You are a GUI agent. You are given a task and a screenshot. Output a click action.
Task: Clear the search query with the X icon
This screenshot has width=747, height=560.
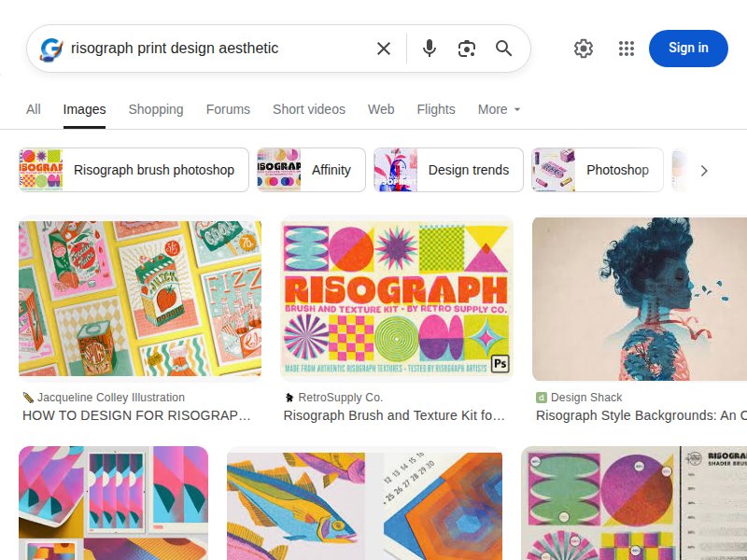[384, 49]
